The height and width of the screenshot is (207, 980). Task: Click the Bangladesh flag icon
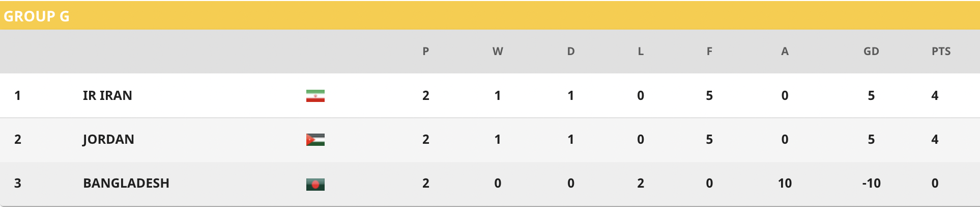pyautogui.click(x=315, y=184)
